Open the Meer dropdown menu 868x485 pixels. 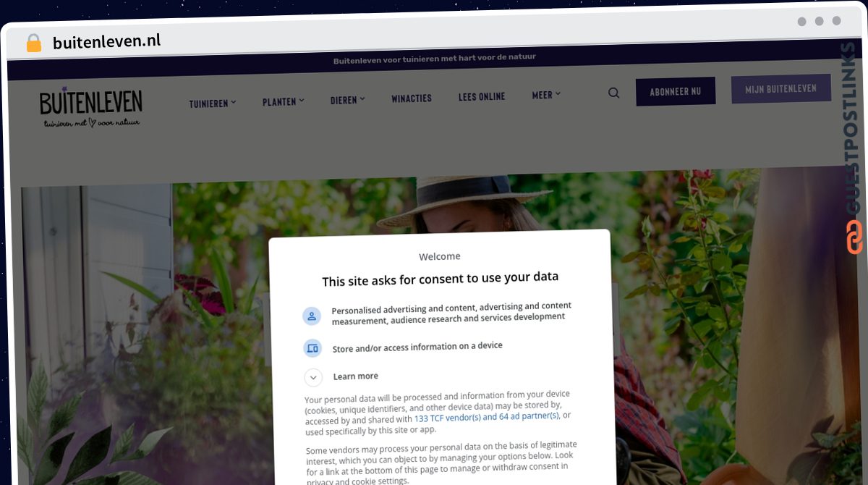pos(546,95)
